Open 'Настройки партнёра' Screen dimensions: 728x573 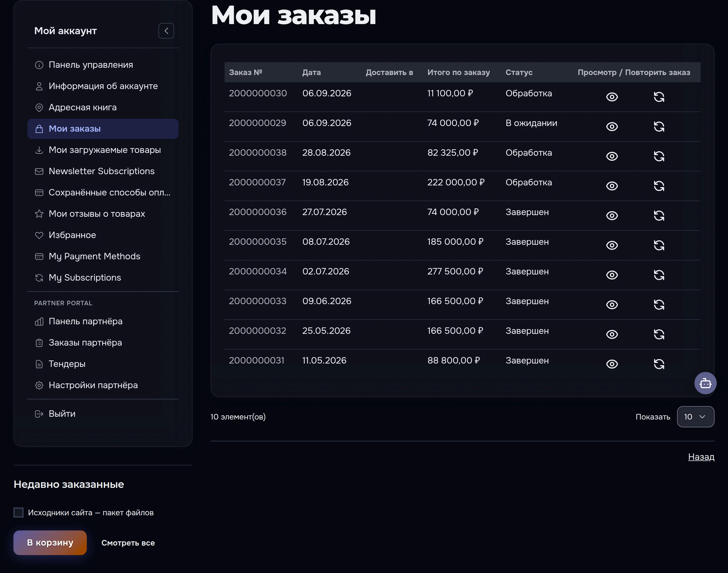(103, 385)
